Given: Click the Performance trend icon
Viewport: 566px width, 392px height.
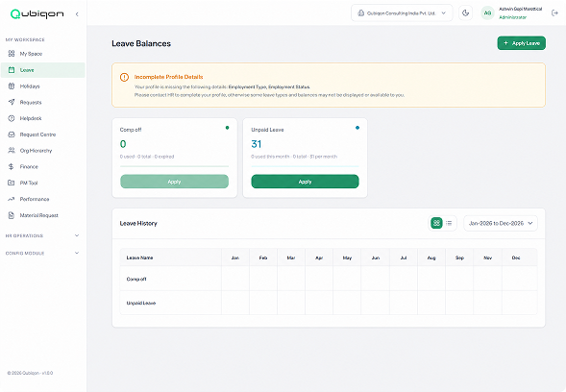Looking at the screenshot, I should tap(12, 199).
